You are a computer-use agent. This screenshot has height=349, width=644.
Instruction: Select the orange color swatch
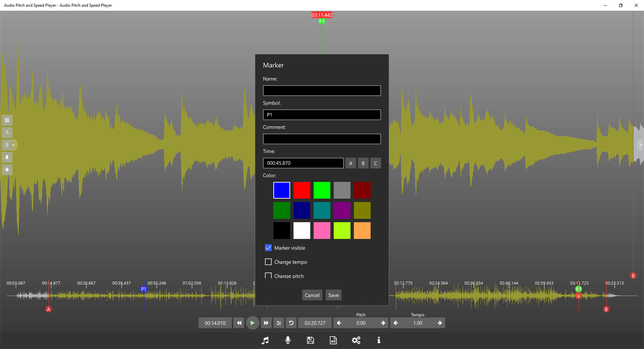(362, 230)
